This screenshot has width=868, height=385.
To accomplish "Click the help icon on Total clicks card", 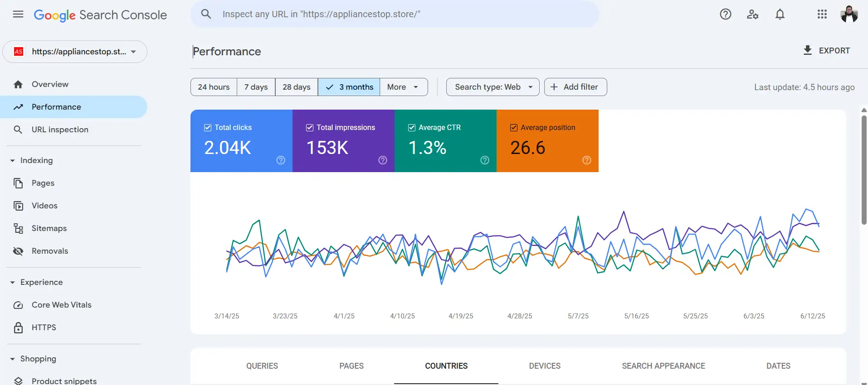I will [x=281, y=160].
